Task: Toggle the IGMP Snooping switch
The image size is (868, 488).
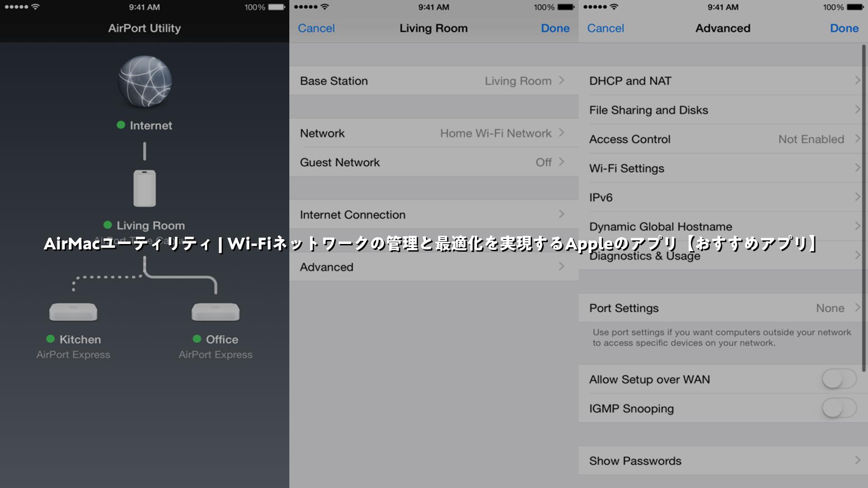Action: pos(839,408)
